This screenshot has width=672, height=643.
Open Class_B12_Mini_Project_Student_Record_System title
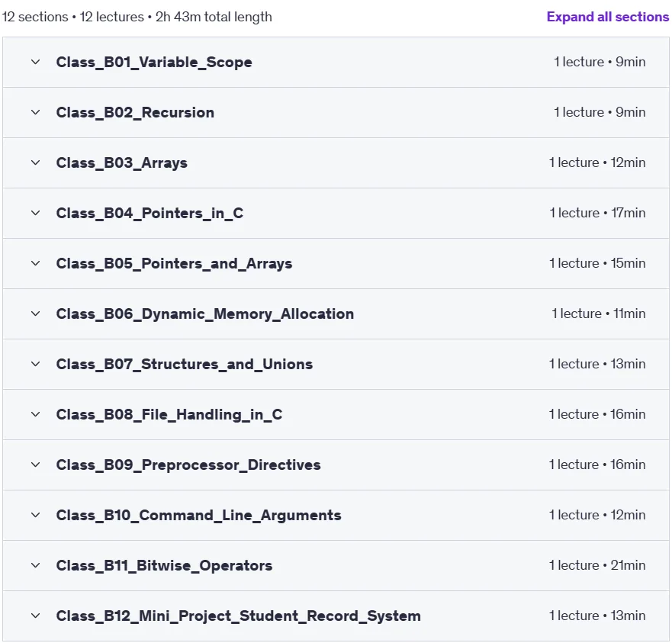[x=238, y=616]
